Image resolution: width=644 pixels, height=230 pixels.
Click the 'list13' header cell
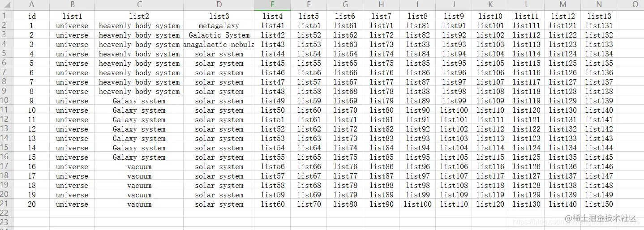tap(599, 16)
